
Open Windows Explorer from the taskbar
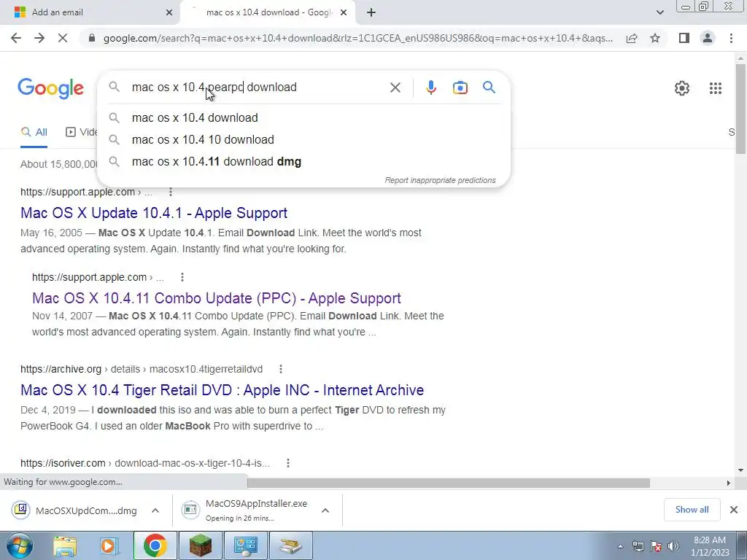click(65, 545)
